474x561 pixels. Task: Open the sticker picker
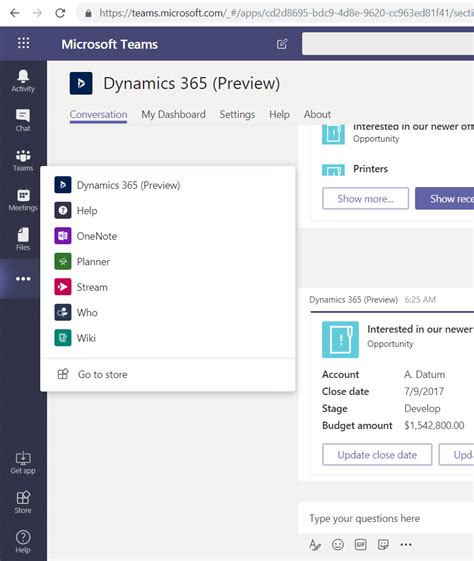pos(383,545)
